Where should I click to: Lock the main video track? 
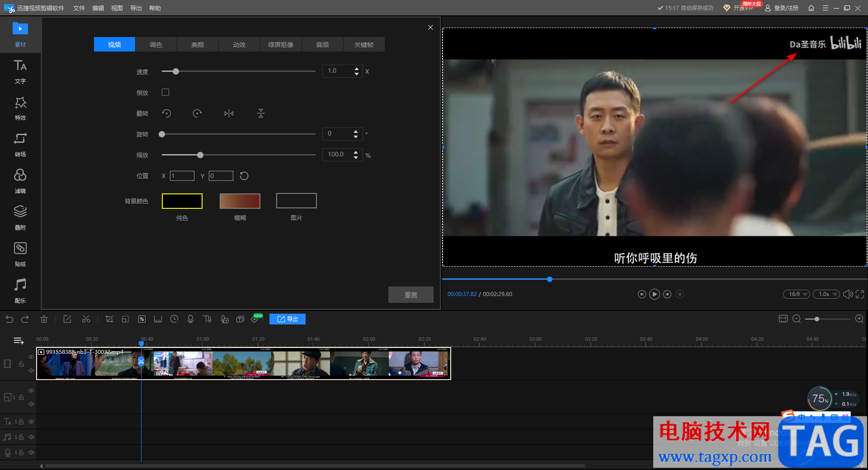pyautogui.click(x=21, y=364)
